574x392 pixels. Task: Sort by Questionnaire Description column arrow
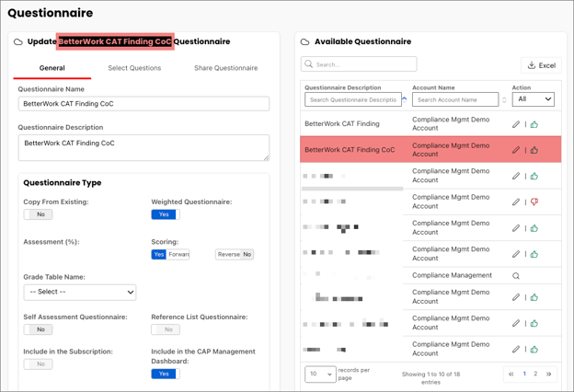pyautogui.click(x=405, y=98)
